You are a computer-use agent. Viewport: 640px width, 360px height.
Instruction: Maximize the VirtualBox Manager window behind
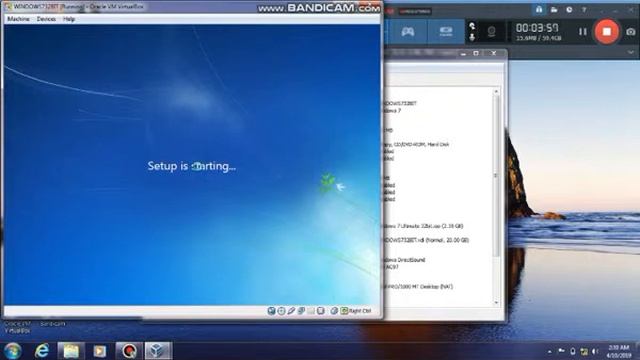pos(476,53)
